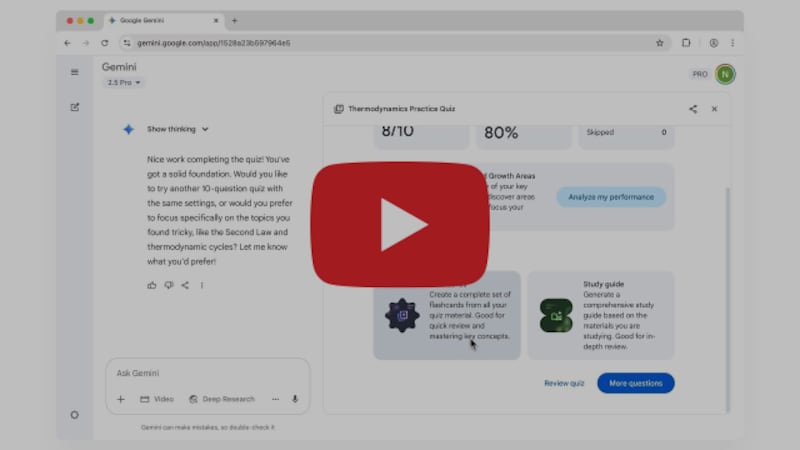Open the browser three-dot menu
This screenshot has width=800, height=450.
733,43
